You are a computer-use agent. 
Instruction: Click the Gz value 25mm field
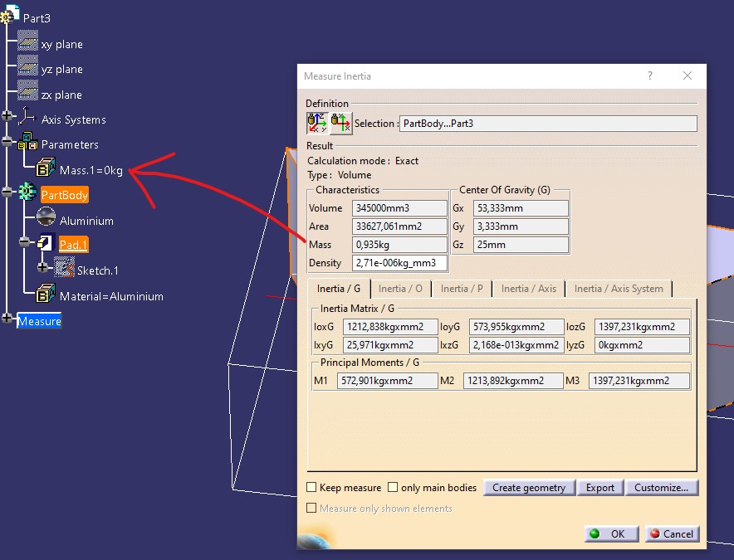click(521, 245)
